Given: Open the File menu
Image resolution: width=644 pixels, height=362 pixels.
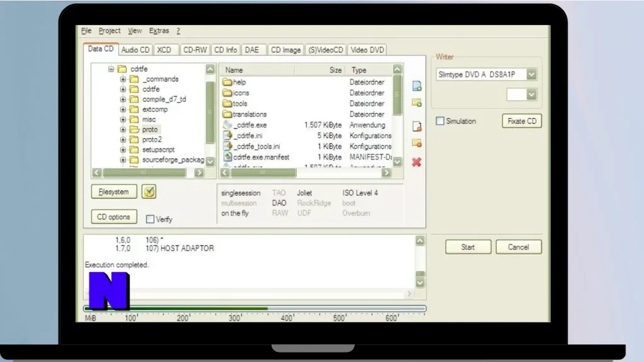Looking at the screenshot, I should coord(86,31).
